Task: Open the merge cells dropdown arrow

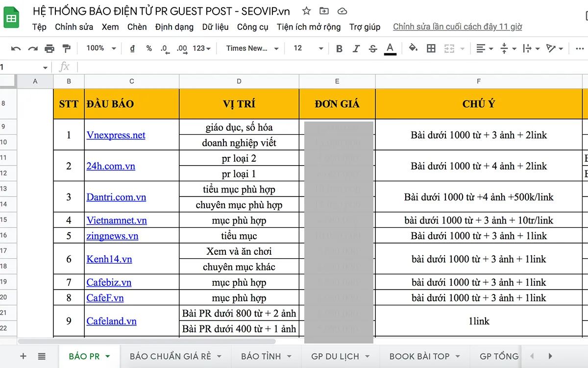Action: point(462,49)
